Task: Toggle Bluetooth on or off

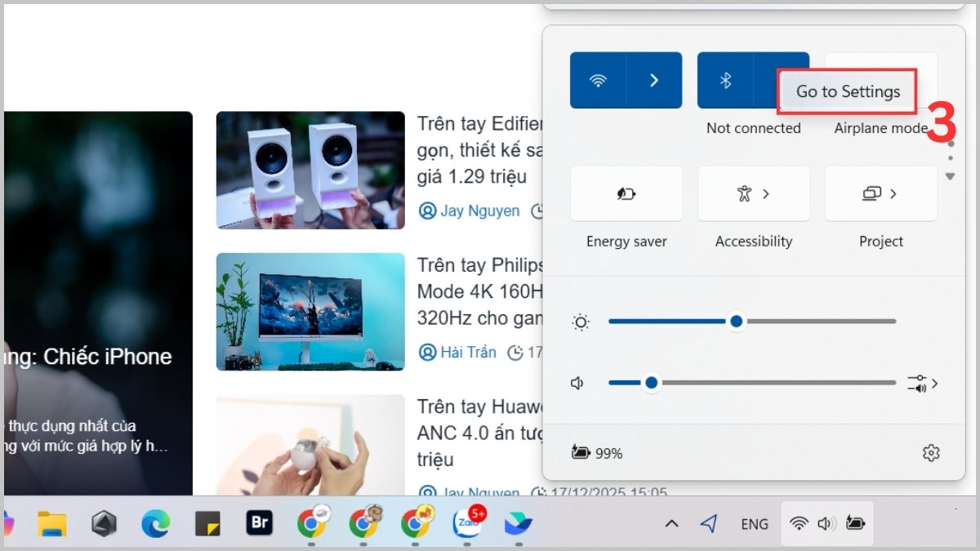Action: (725, 80)
